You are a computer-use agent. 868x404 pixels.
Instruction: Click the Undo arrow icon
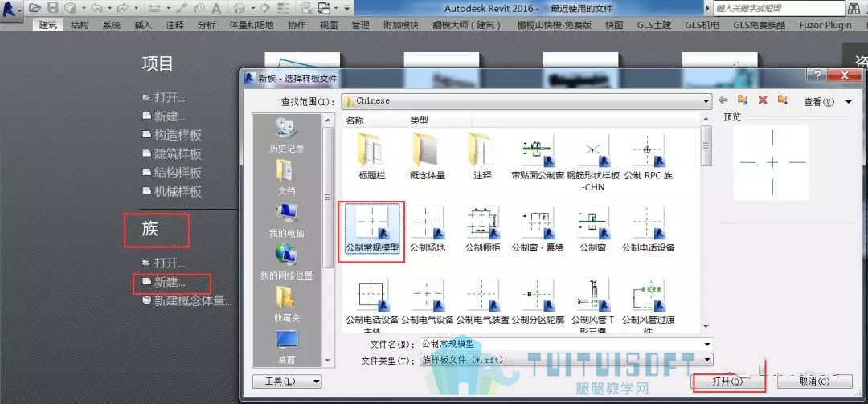96,8
